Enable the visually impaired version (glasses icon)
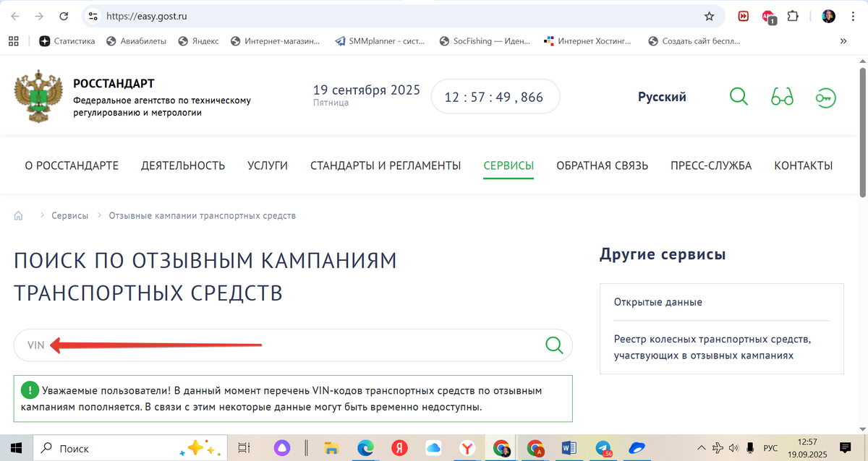This screenshot has height=461, width=868. pos(782,96)
